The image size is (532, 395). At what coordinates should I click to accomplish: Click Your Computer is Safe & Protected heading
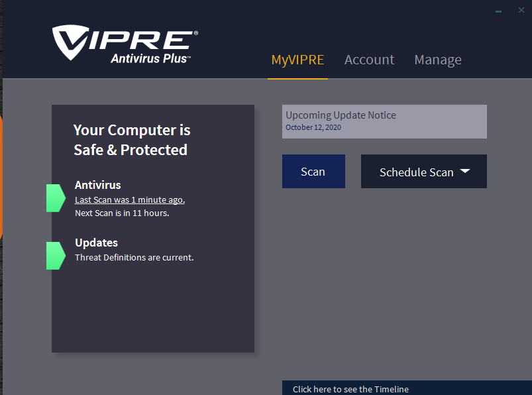[x=132, y=140]
